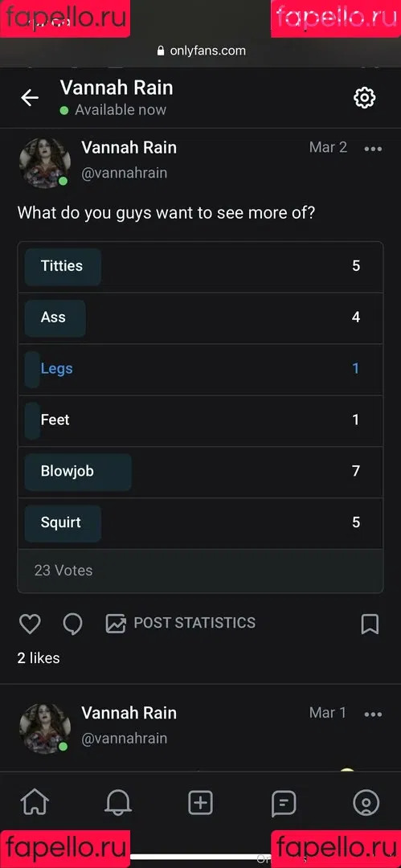Open the notifications bell
Image resolution: width=401 pixels, height=868 pixels.
(117, 802)
